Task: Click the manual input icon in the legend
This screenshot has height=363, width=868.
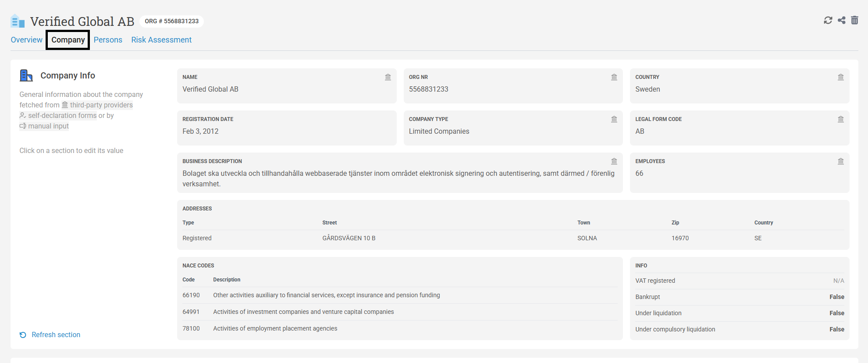Action: (23, 126)
